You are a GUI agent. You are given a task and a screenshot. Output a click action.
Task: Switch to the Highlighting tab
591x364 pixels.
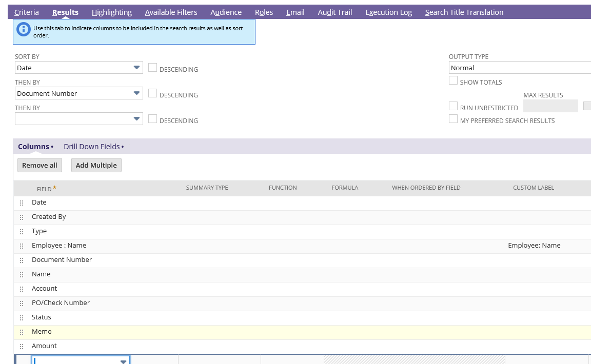click(111, 12)
